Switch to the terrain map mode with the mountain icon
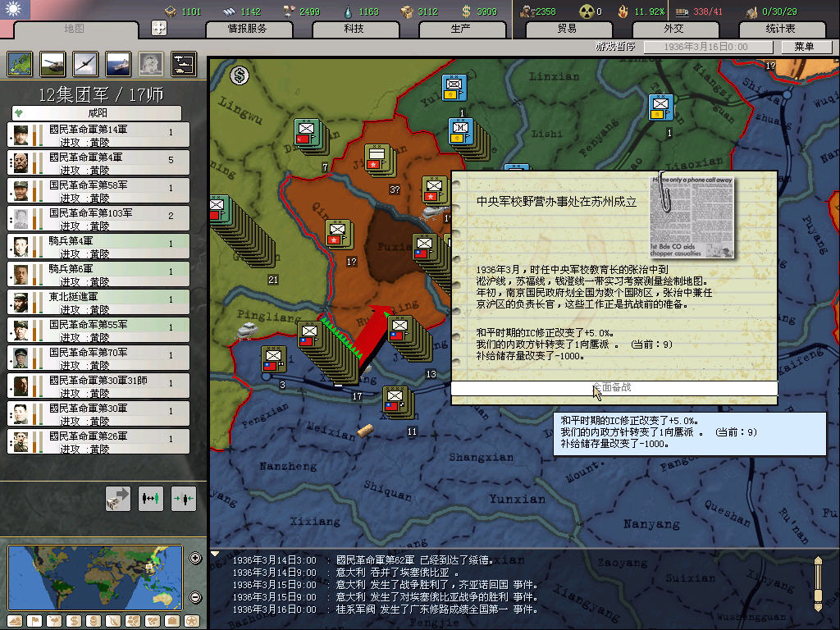 pyautogui.click(x=15, y=621)
